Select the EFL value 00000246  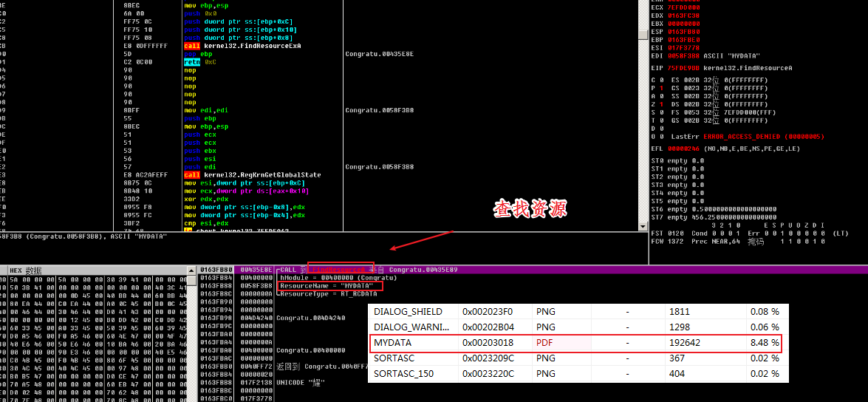coord(683,149)
